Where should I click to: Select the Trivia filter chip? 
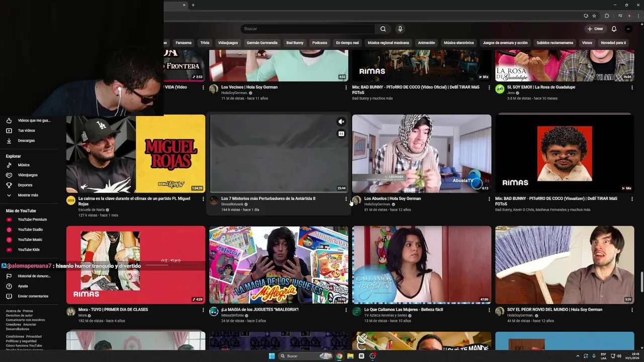click(x=204, y=43)
